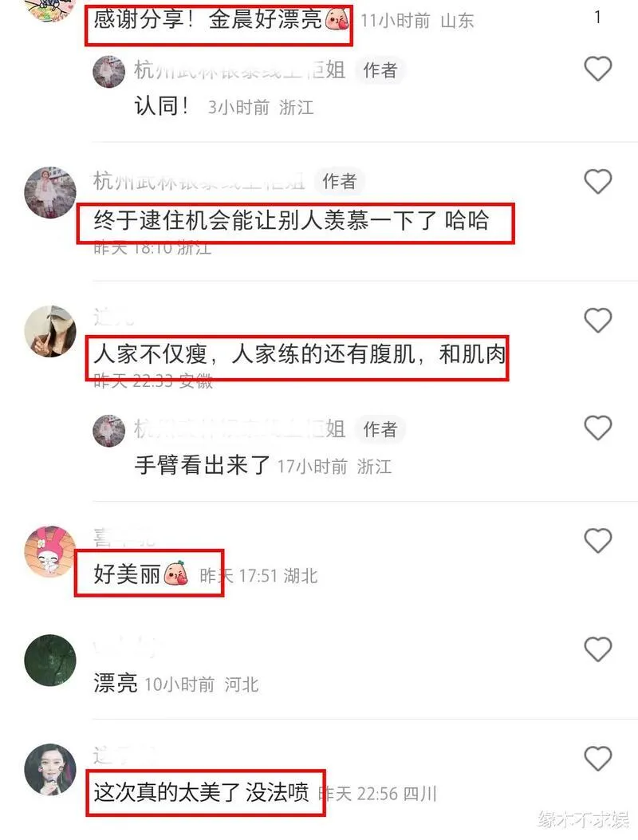Open avatar of author next to '终于逮住机会' comment

pos(50,191)
